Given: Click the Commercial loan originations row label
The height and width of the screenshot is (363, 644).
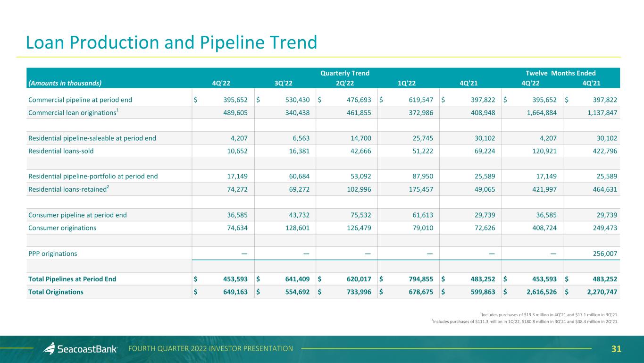Looking at the screenshot, I should [74, 112].
